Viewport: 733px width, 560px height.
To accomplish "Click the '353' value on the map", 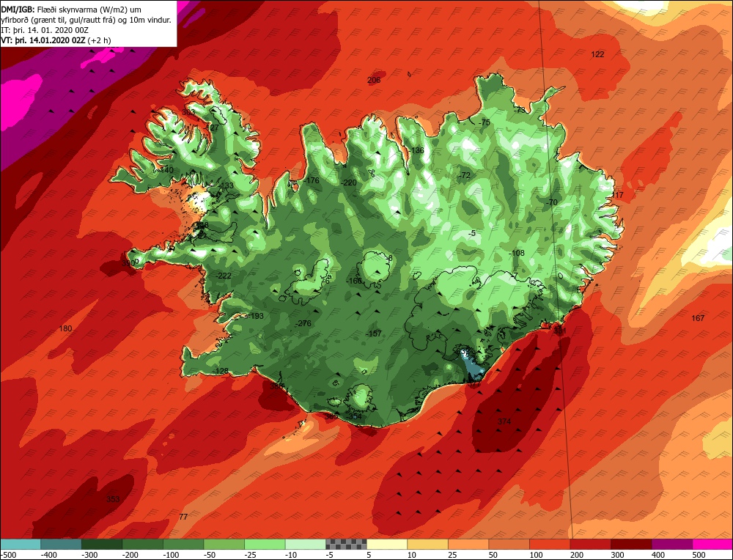I will 113,498.
